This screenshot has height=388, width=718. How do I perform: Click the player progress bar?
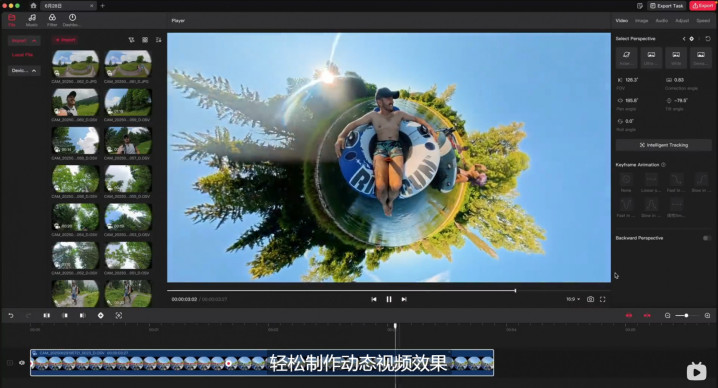tap(388, 290)
